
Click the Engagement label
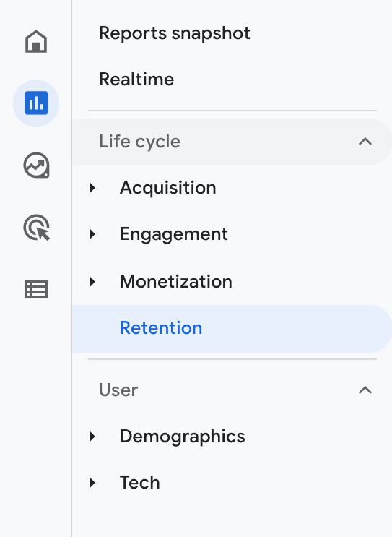pyautogui.click(x=174, y=235)
